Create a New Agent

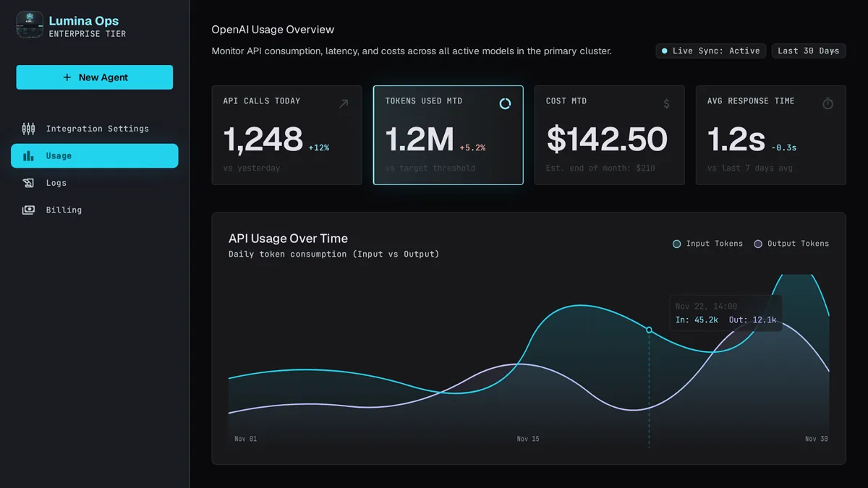95,77
